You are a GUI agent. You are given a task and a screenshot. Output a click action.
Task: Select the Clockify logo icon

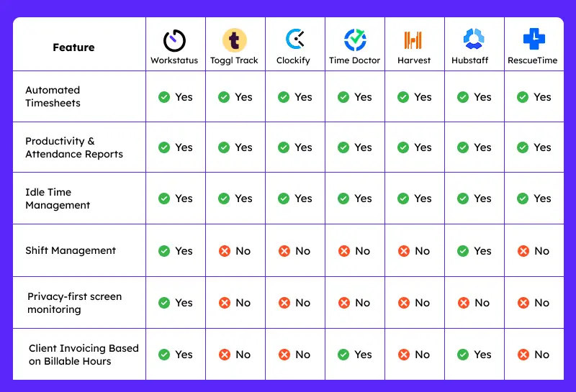pos(294,39)
